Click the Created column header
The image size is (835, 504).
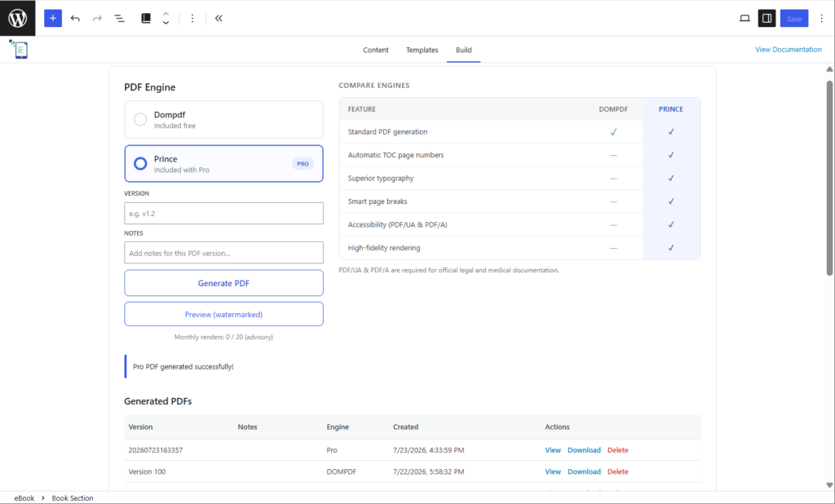click(x=406, y=427)
